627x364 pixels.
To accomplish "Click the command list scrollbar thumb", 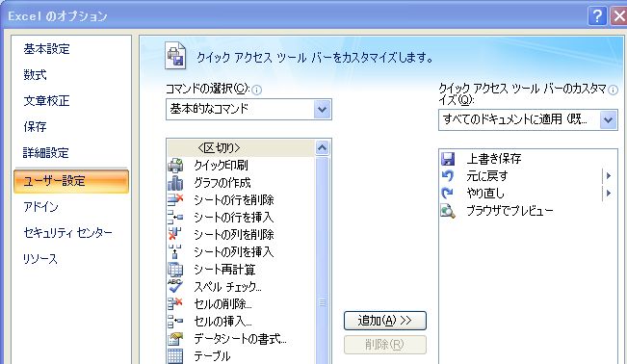I will pos(322,260).
